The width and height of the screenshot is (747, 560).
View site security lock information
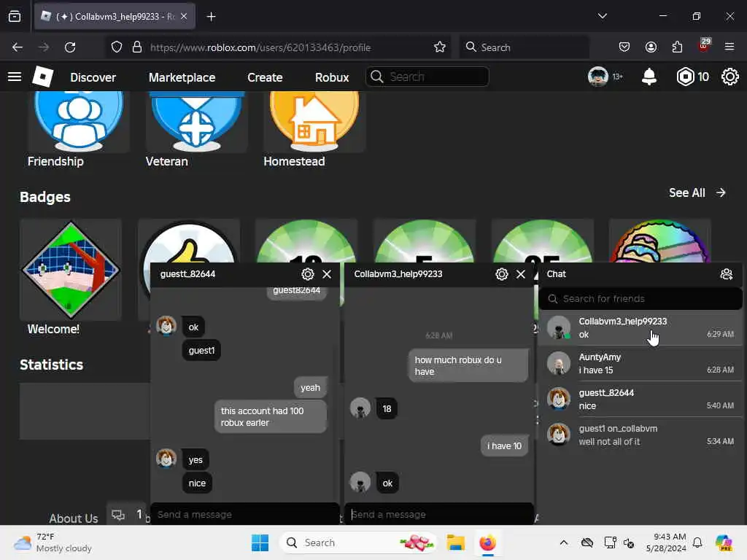click(137, 47)
